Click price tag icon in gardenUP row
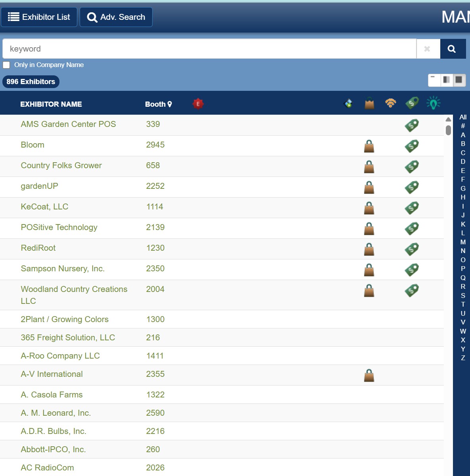 412,187
